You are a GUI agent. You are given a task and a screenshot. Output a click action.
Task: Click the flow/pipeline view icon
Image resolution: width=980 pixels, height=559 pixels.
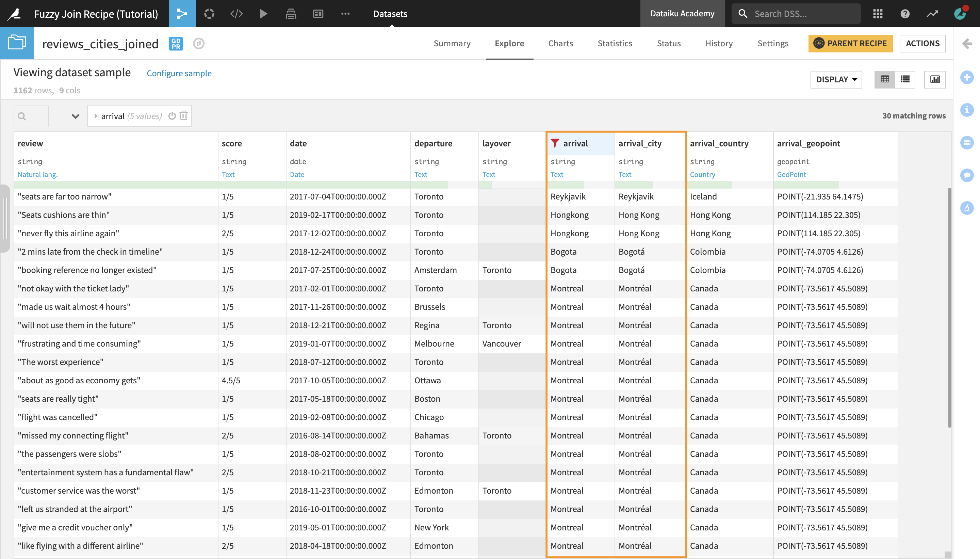[182, 14]
